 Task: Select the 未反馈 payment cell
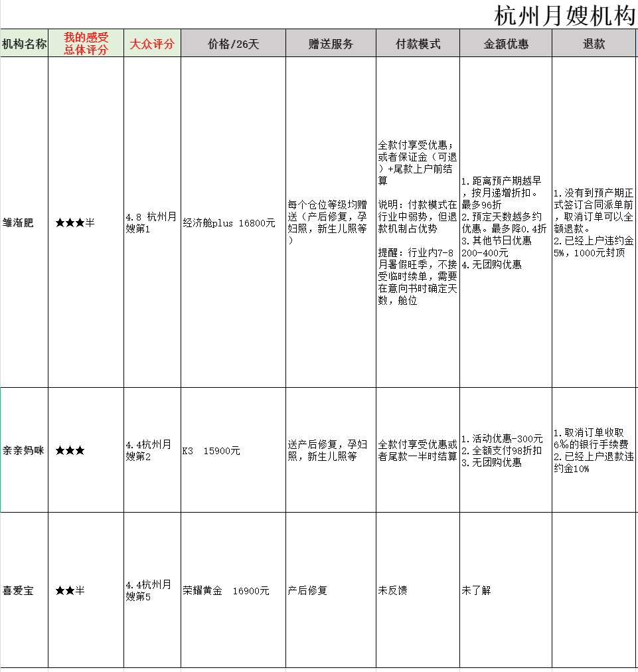pyautogui.click(x=418, y=590)
